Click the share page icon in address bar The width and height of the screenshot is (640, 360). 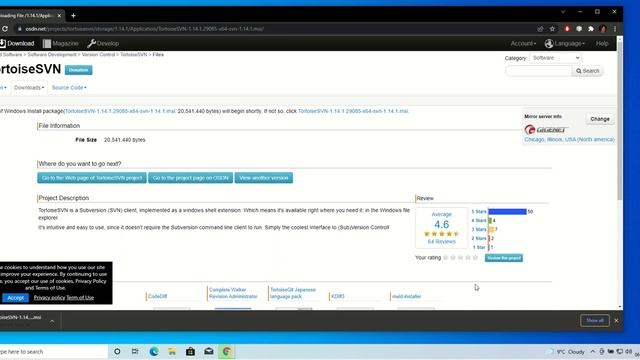(x=540, y=29)
